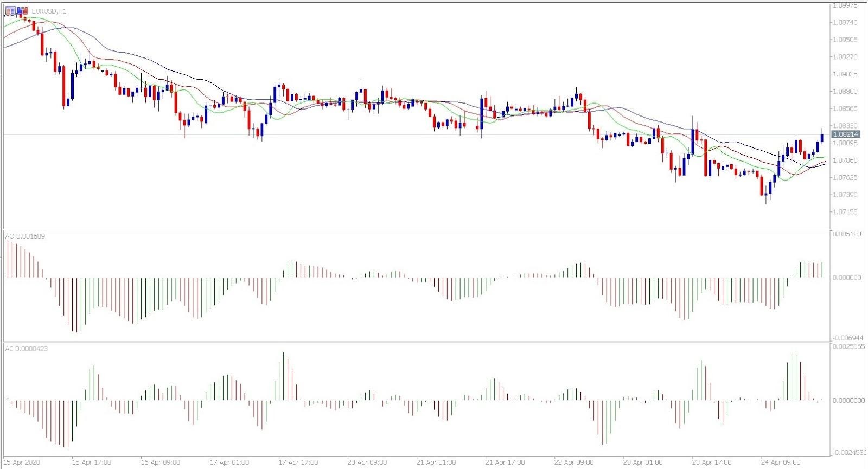Screen dimensions: 868x469
Task: Click the 16 Apr 09:00 time label
Action: click(161, 462)
